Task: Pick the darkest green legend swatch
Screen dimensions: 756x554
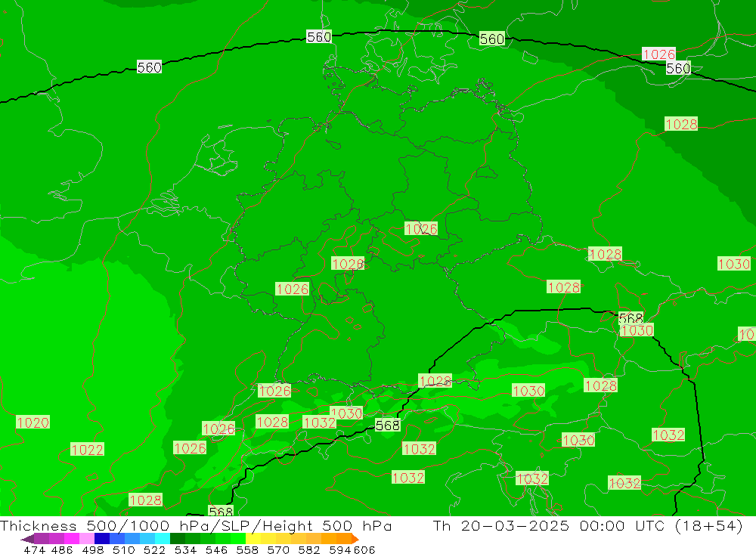Action: pyautogui.click(x=178, y=539)
